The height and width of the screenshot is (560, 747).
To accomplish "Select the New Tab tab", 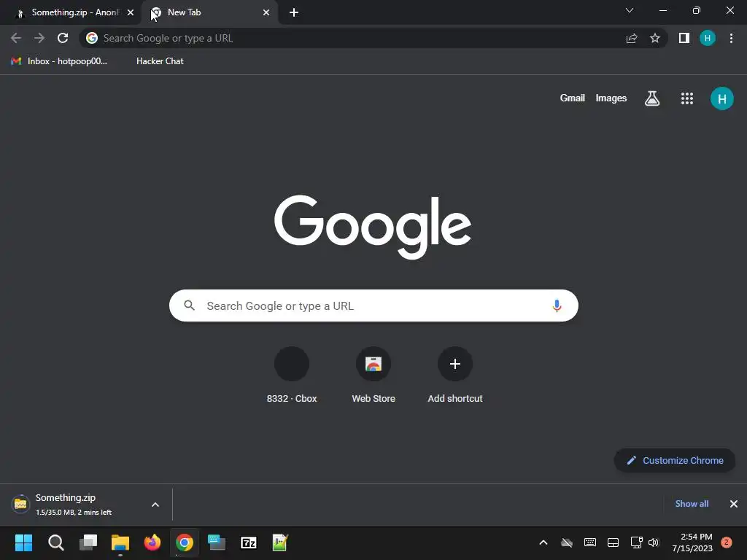I will 209,12.
